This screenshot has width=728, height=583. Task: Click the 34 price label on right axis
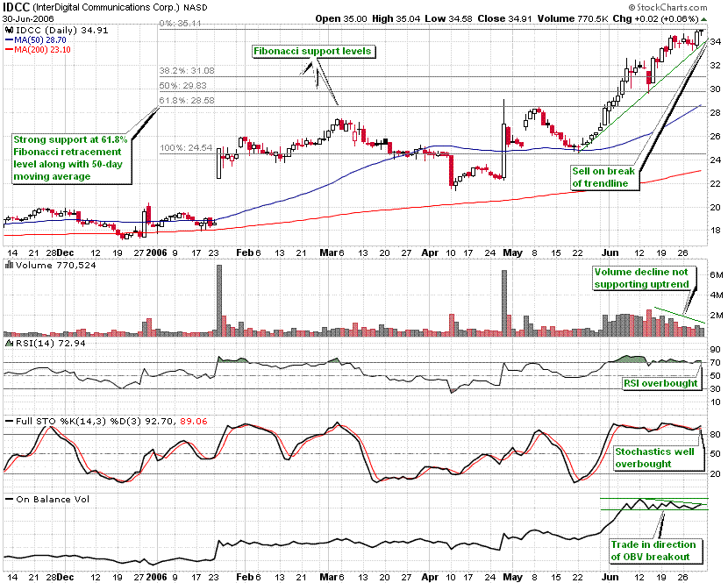[715, 42]
